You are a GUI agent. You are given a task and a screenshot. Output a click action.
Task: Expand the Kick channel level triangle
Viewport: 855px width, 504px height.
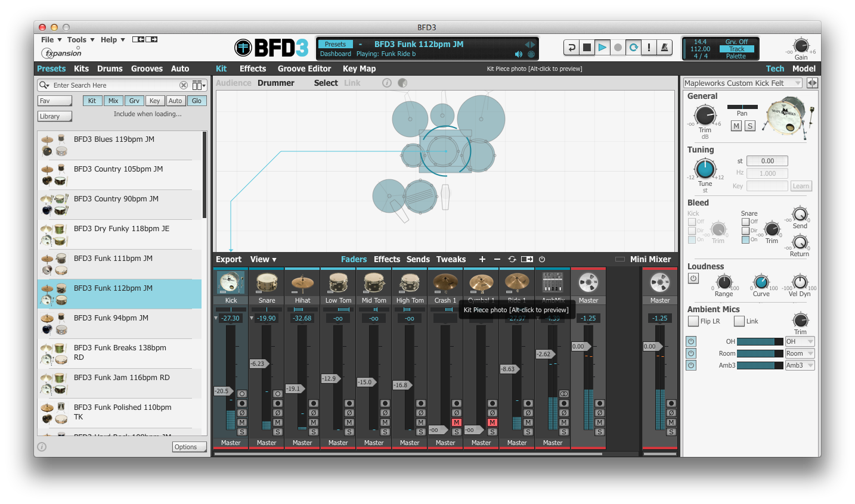pyautogui.click(x=216, y=318)
